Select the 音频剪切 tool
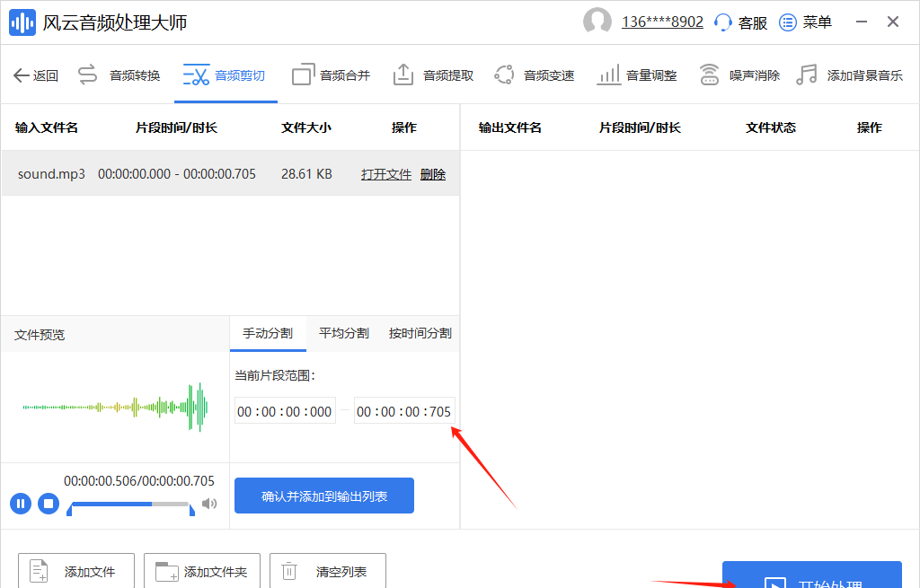 (224, 75)
